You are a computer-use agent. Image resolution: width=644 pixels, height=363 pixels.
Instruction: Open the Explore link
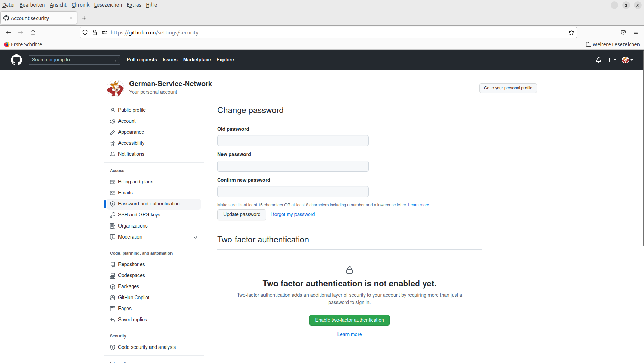225,60
